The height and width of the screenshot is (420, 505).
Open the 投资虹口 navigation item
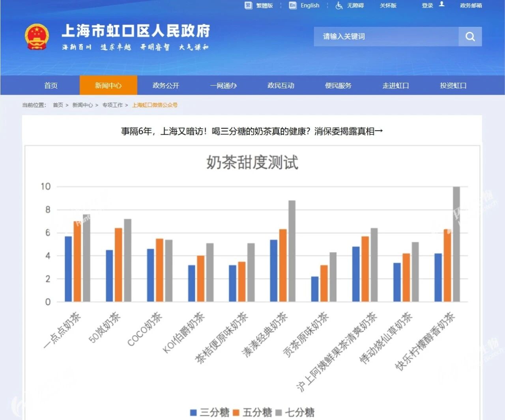tap(453, 85)
